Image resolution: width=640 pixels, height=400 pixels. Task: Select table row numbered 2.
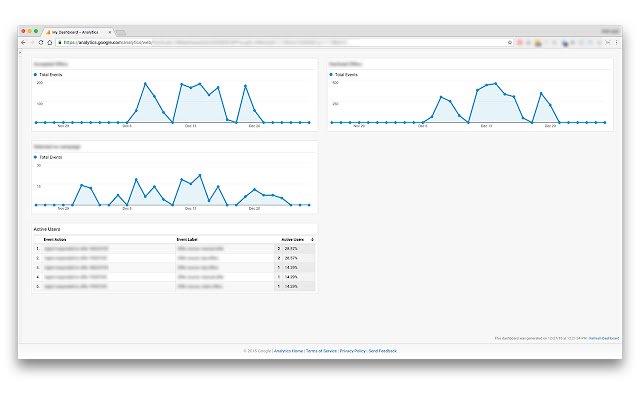[x=175, y=258]
